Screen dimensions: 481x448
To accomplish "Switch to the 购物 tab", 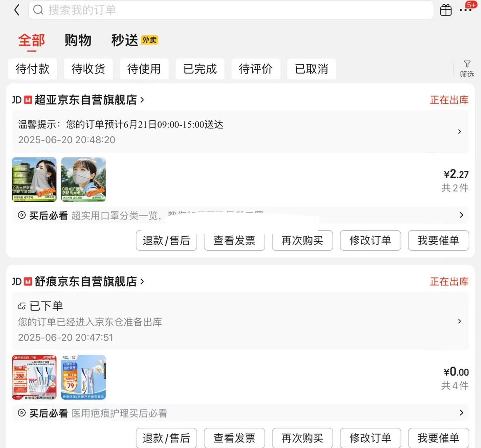I will tap(78, 40).
